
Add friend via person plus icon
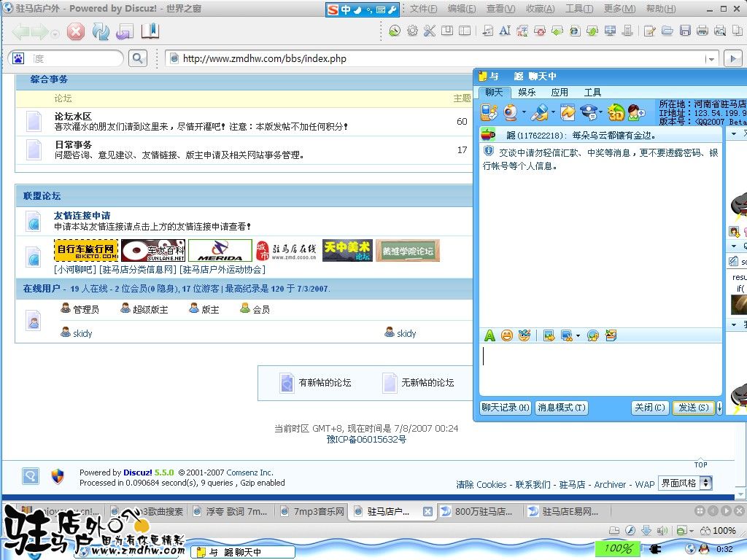point(636,113)
